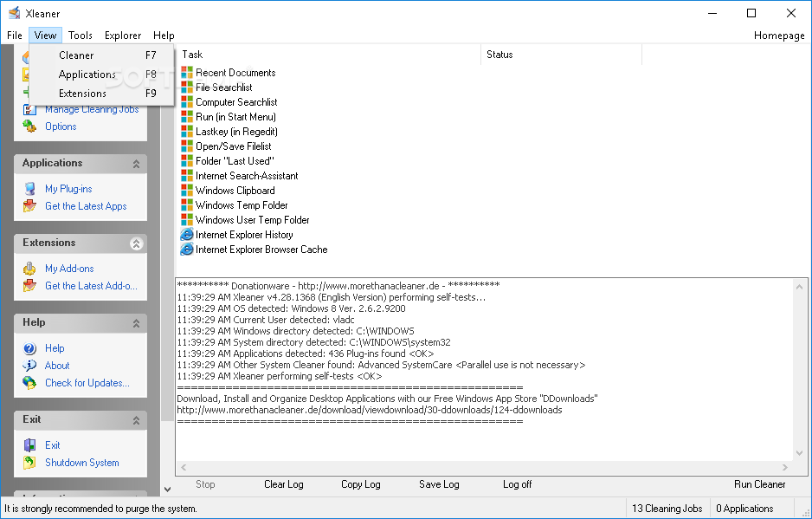Click the Run (in Start Menu) icon

[x=186, y=117]
